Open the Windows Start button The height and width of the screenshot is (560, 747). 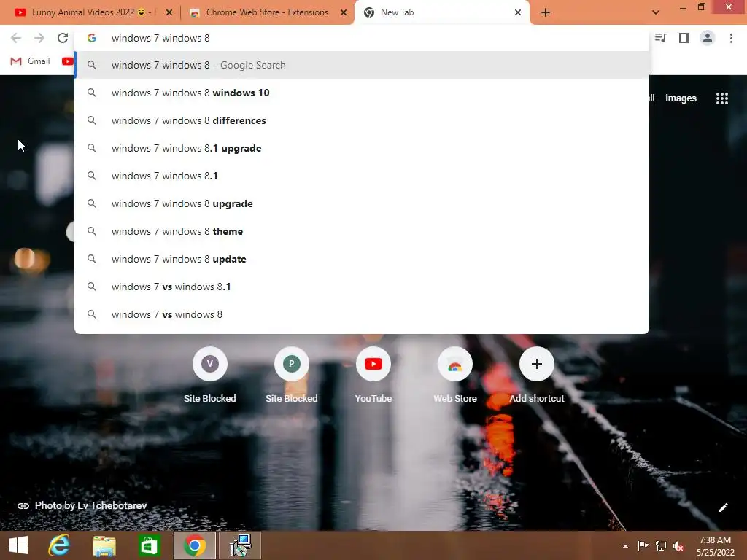pos(18,545)
